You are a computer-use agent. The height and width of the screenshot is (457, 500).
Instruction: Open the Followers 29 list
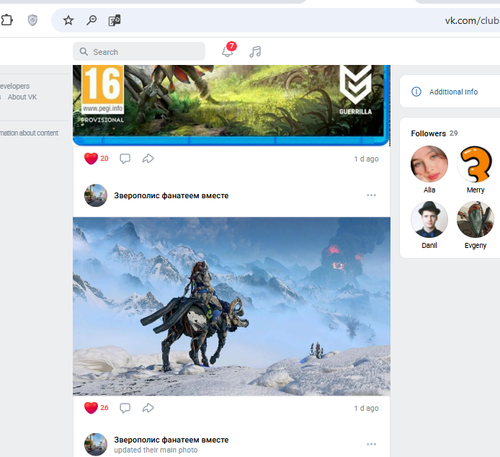click(x=434, y=133)
